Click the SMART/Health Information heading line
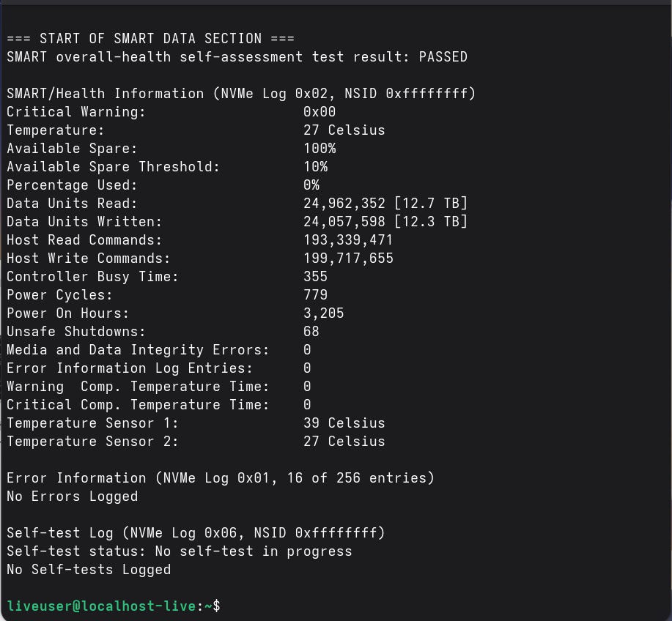This screenshot has height=621, width=672. (241, 94)
